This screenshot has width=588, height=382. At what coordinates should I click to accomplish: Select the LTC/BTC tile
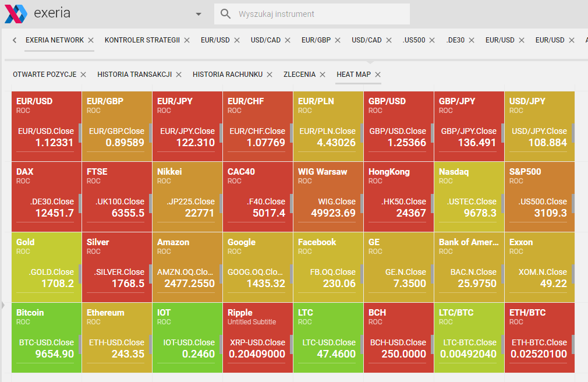tap(469, 338)
